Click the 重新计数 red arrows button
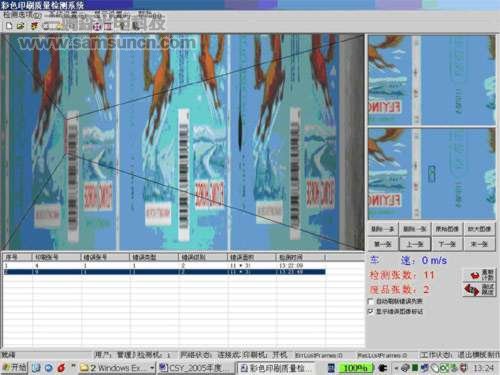The image size is (500, 375). (479, 275)
